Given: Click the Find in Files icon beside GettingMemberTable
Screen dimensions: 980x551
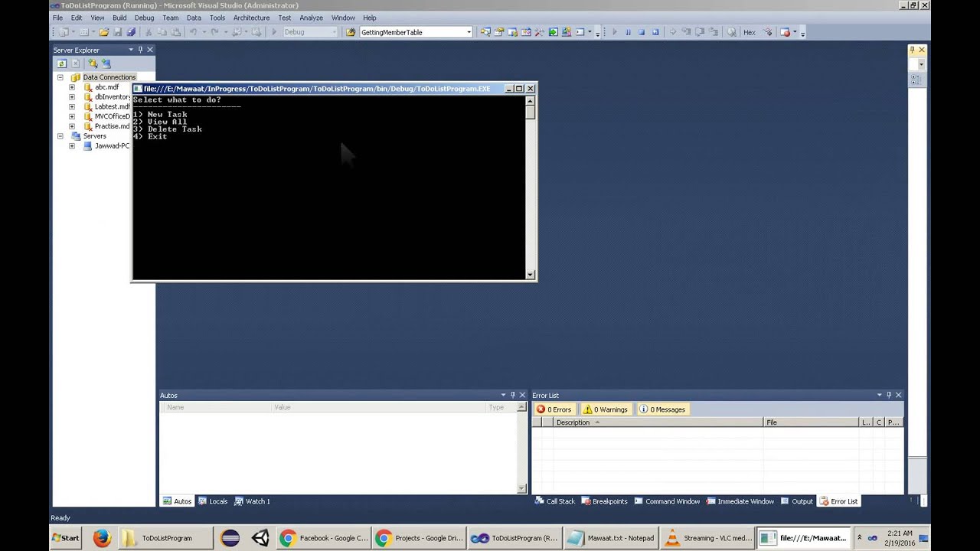Looking at the screenshot, I should (351, 32).
